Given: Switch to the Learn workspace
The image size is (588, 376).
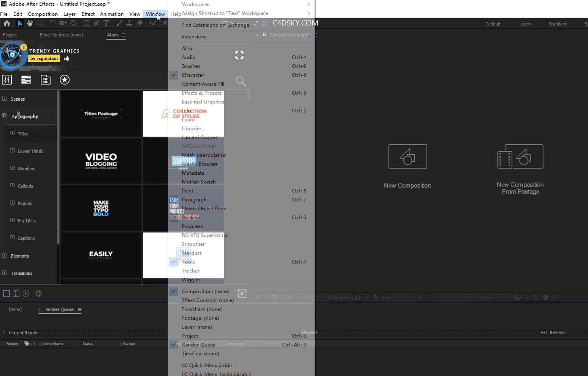Looking at the screenshot, I should [525, 24].
